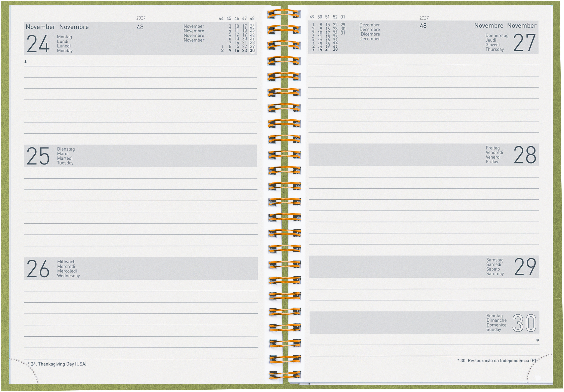Click the asterisk below Sunday 30 header

coord(537,340)
